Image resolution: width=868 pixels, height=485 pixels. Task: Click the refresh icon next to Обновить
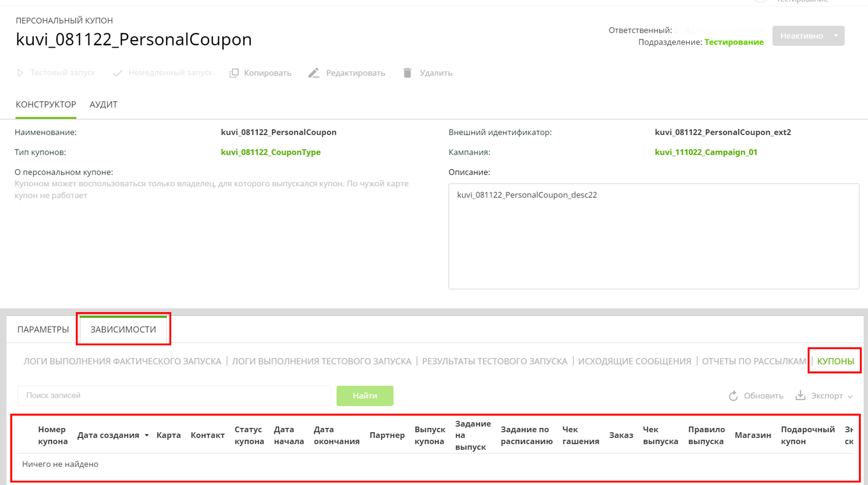click(x=733, y=396)
